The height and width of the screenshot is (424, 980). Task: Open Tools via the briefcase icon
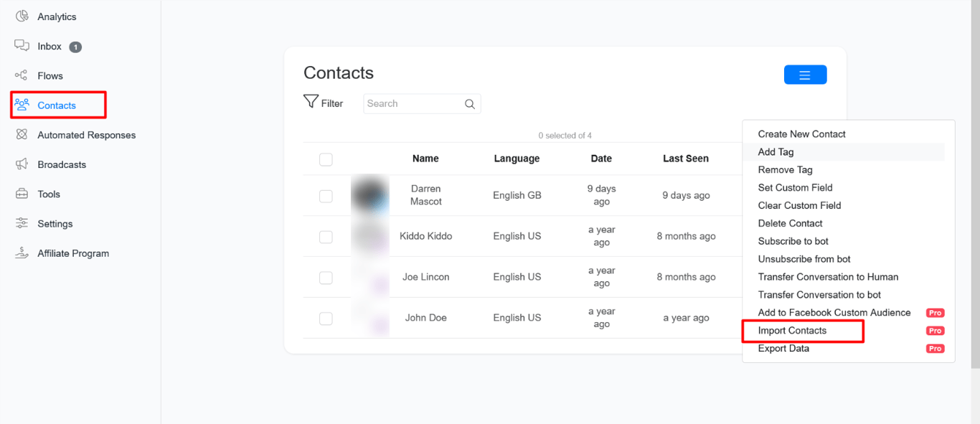[x=22, y=194]
